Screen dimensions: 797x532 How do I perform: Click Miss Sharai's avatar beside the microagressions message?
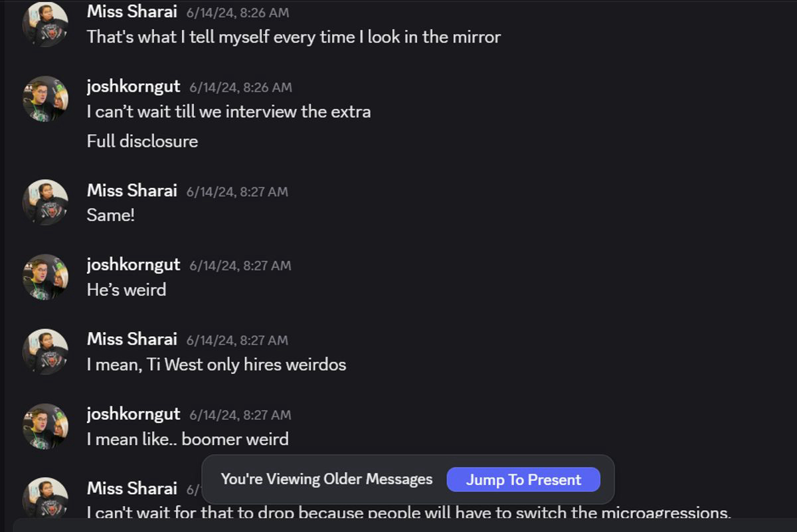(45, 498)
